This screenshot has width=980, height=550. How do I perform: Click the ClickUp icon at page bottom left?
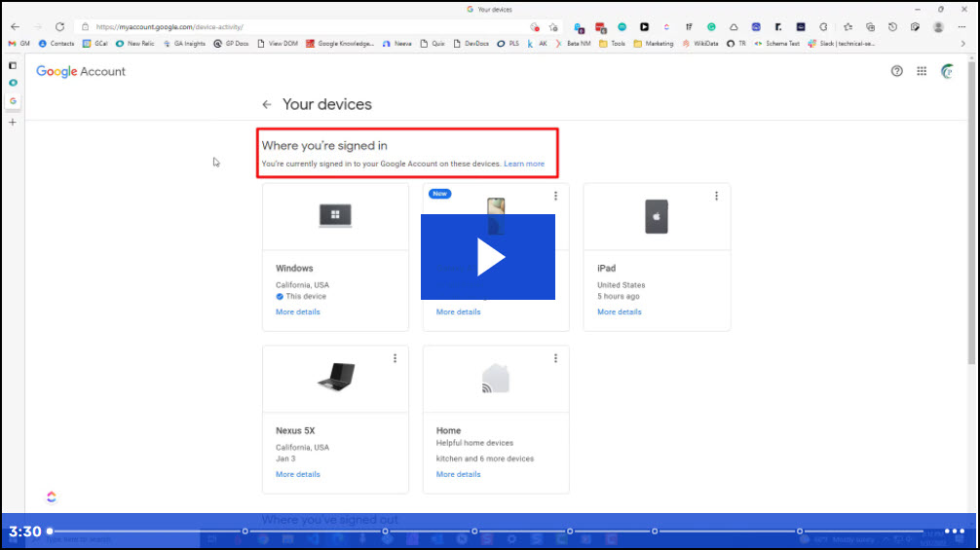pos(52,496)
